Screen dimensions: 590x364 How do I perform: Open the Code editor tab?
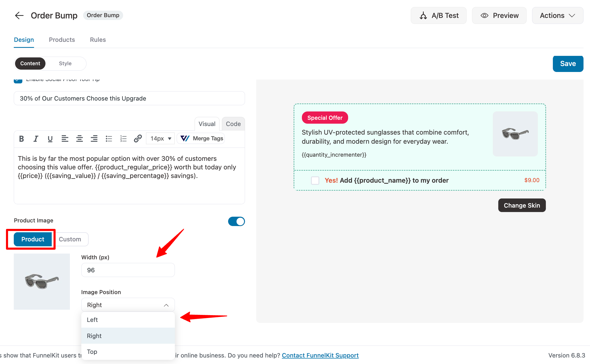(x=233, y=124)
